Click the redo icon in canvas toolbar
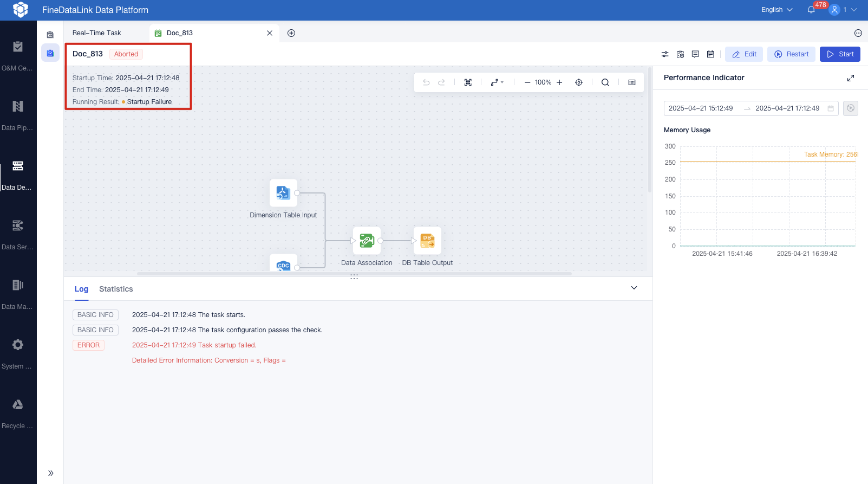 [441, 82]
